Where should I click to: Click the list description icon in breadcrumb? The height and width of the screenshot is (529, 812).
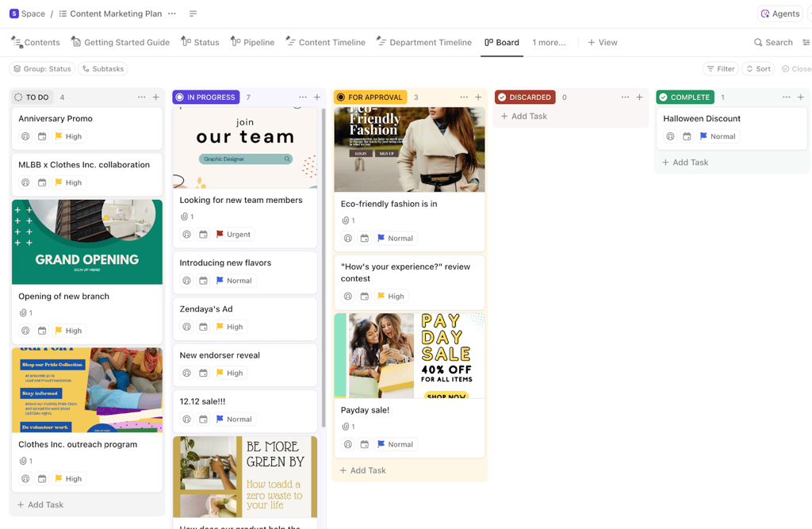coord(193,13)
